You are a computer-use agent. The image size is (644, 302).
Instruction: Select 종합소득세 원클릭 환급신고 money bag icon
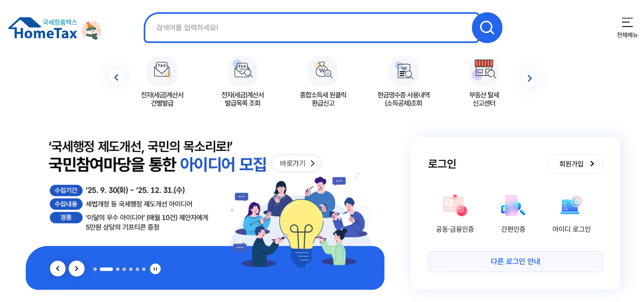click(323, 71)
